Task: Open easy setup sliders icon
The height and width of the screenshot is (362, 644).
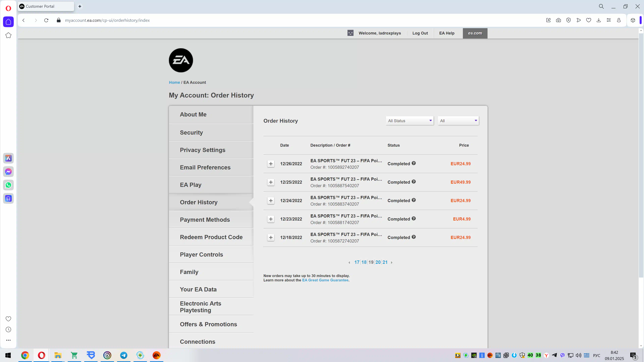Action: pyautogui.click(x=609, y=20)
